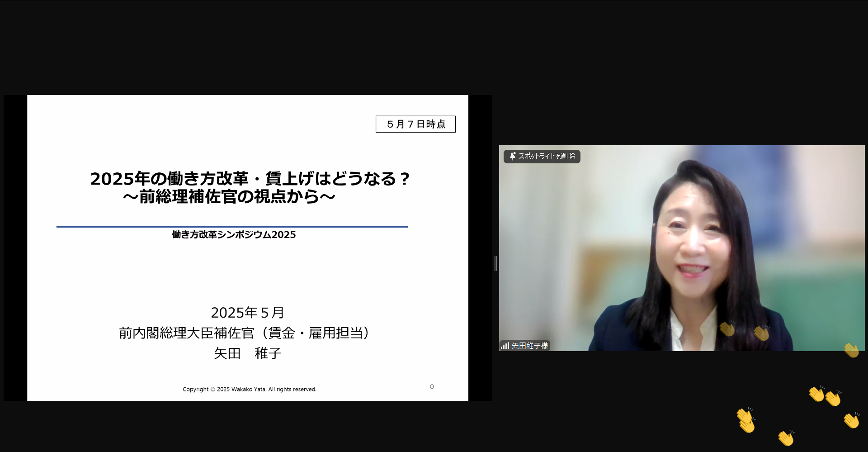Click clapping emoji at video's bottom-right corner

point(851,350)
